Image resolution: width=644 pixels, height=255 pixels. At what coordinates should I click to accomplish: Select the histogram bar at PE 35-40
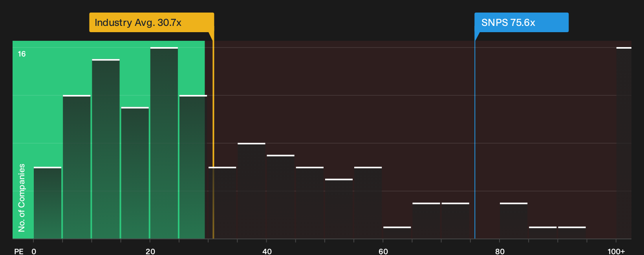click(x=251, y=191)
